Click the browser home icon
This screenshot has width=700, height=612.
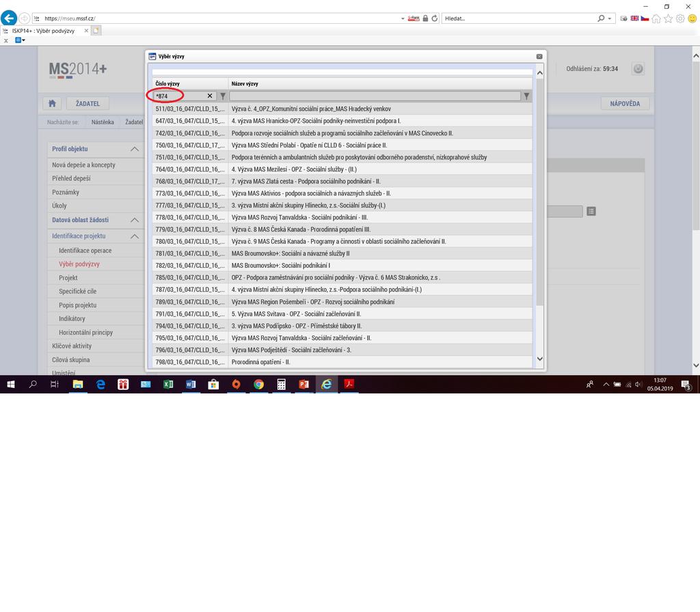click(656, 18)
